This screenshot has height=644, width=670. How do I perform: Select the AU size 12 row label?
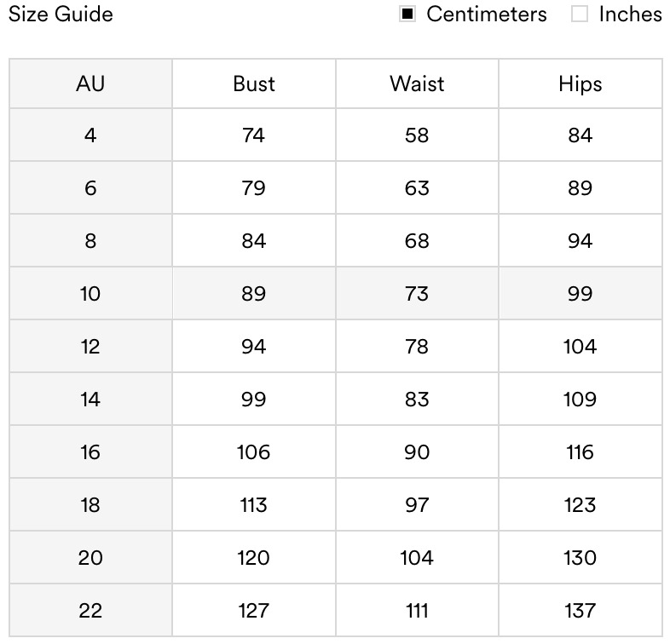90,347
